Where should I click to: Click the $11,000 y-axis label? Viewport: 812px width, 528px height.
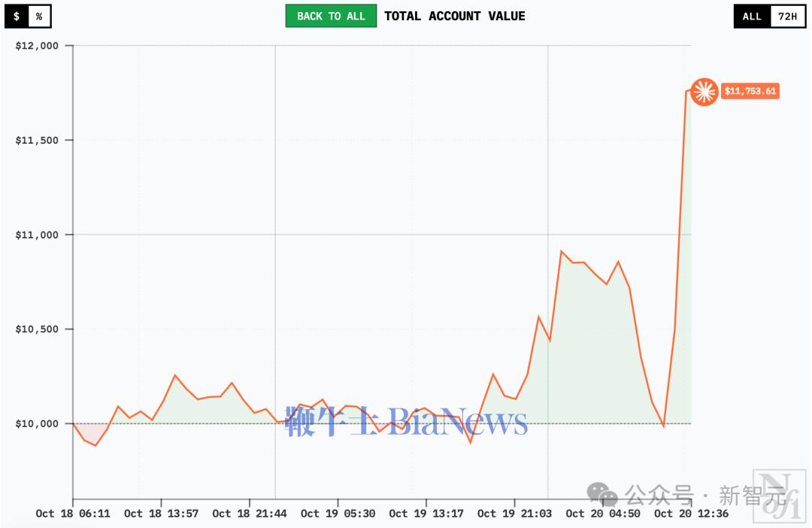(37, 235)
